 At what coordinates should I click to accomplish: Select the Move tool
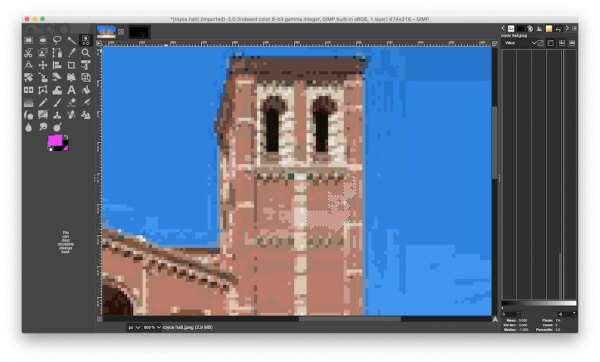(x=43, y=65)
